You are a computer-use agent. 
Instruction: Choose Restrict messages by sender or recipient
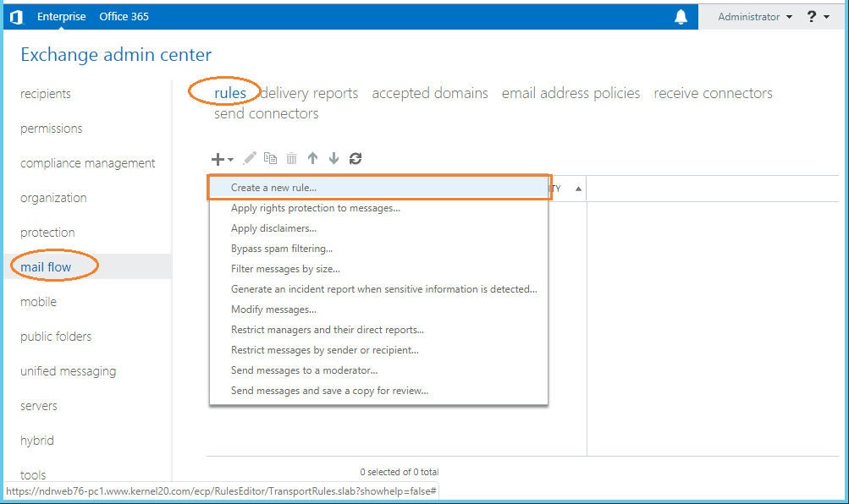pyautogui.click(x=378, y=350)
